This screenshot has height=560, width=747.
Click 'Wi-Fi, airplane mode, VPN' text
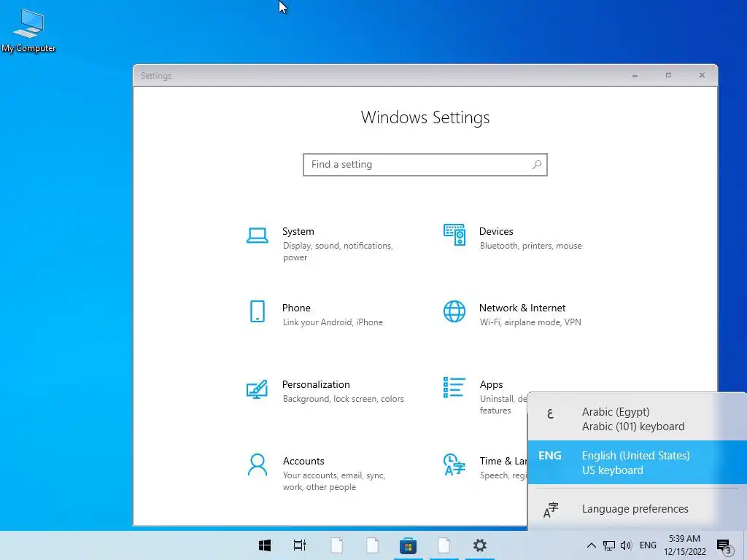click(x=530, y=322)
